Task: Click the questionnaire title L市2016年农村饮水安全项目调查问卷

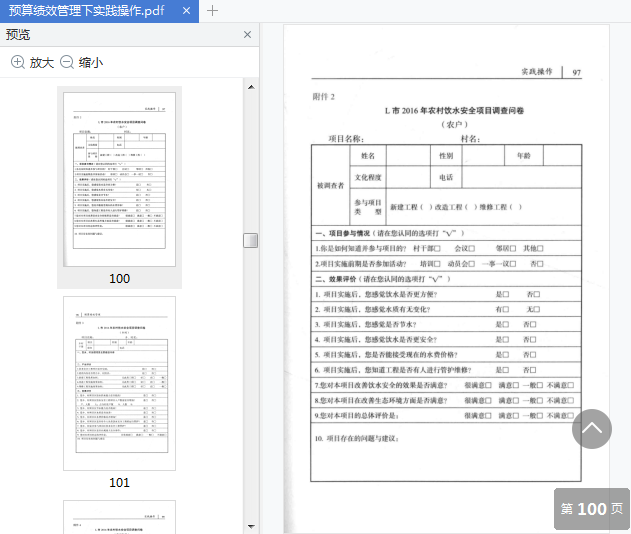Action: point(454,111)
